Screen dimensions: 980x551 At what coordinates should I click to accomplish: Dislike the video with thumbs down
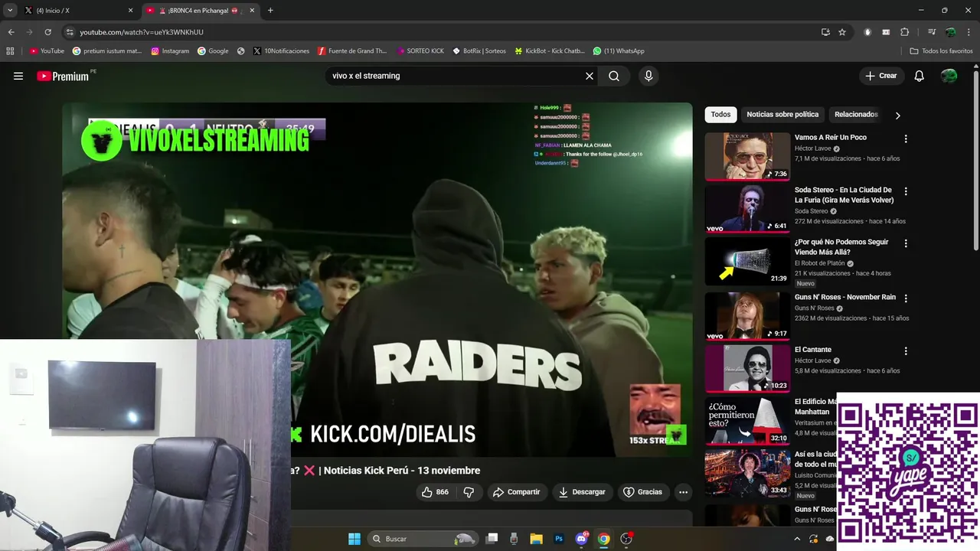(469, 492)
